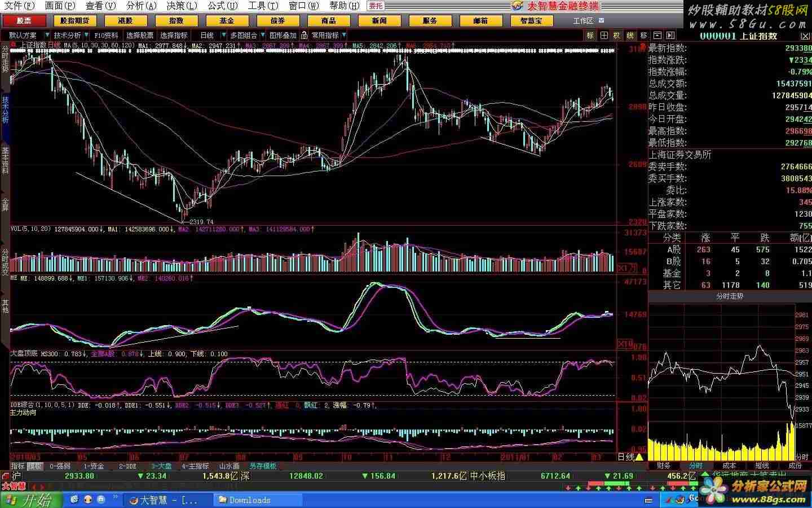Click the 股票 button
Image resolution: width=812 pixels, height=508 pixels.
tap(24, 20)
